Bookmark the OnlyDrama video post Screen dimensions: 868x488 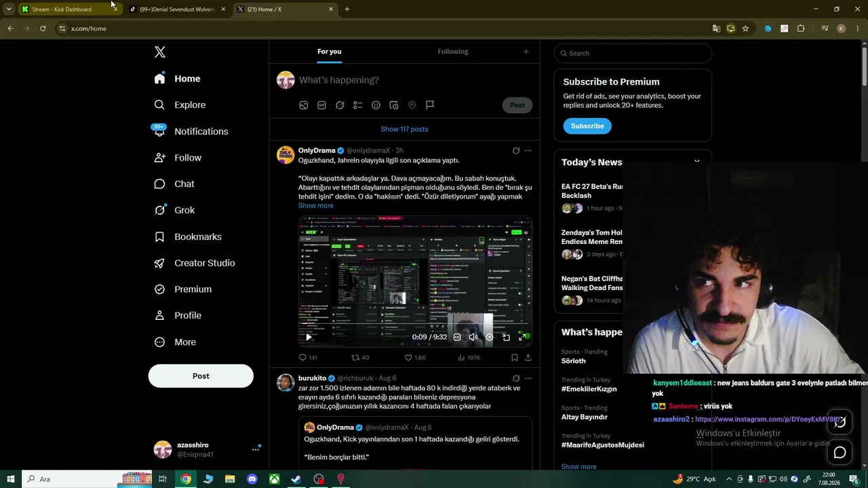tap(514, 357)
